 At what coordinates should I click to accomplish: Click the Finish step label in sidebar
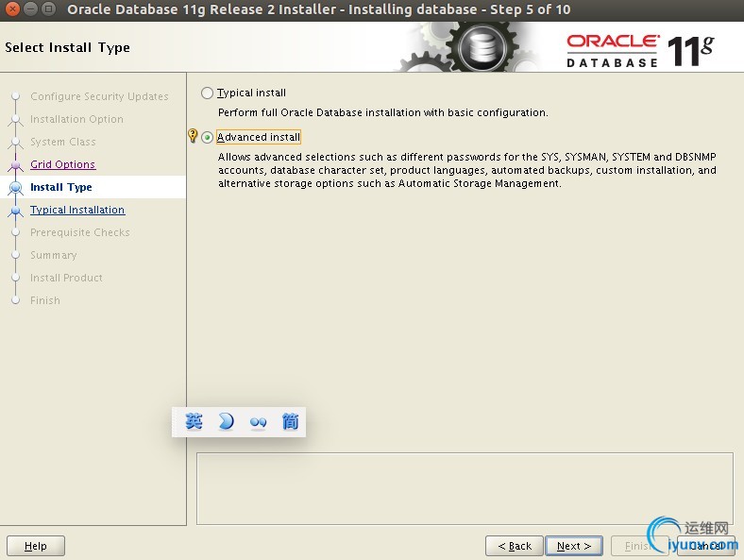[x=45, y=300]
